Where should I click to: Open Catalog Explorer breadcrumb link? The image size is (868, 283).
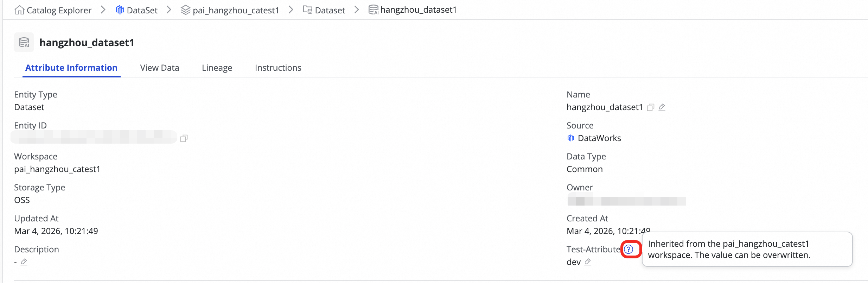(59, 10)
